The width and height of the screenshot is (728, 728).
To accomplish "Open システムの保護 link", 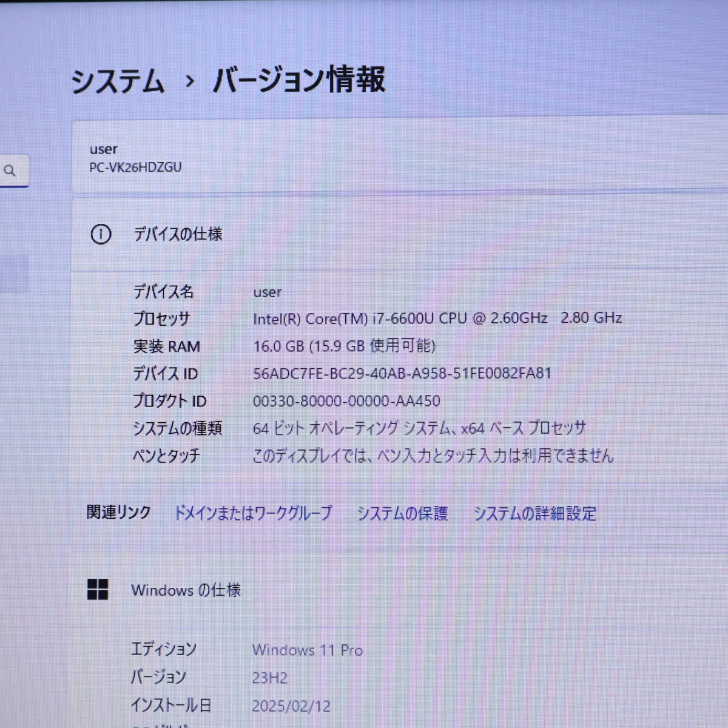I will click(x=402, y=514).
